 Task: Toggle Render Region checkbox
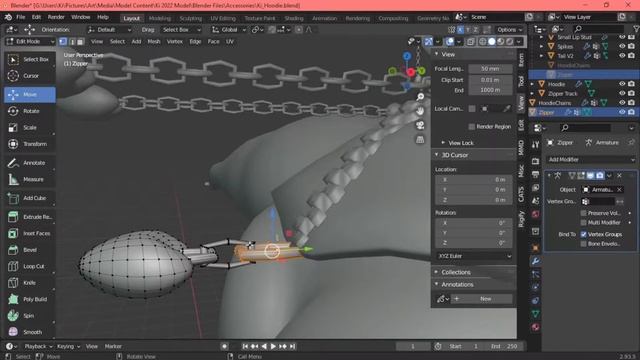[x=472, y=127]
